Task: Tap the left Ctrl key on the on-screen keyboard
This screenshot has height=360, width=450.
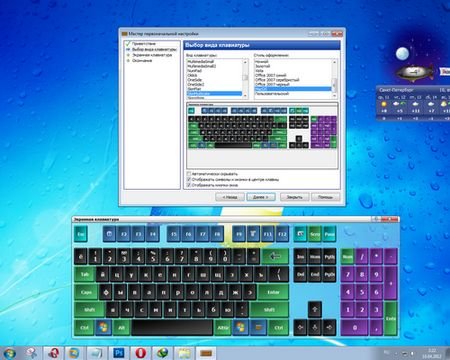Action: (84, 328)
